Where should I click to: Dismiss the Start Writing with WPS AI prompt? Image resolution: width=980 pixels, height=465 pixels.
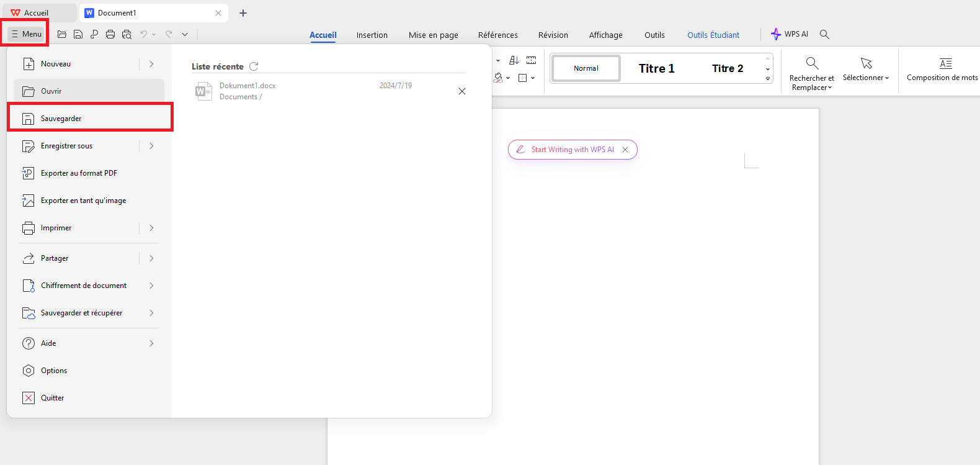625,150
